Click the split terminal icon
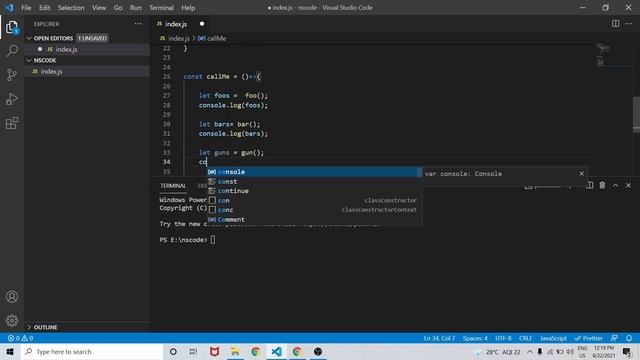The image size is (640, 360). tap(590, 185)
